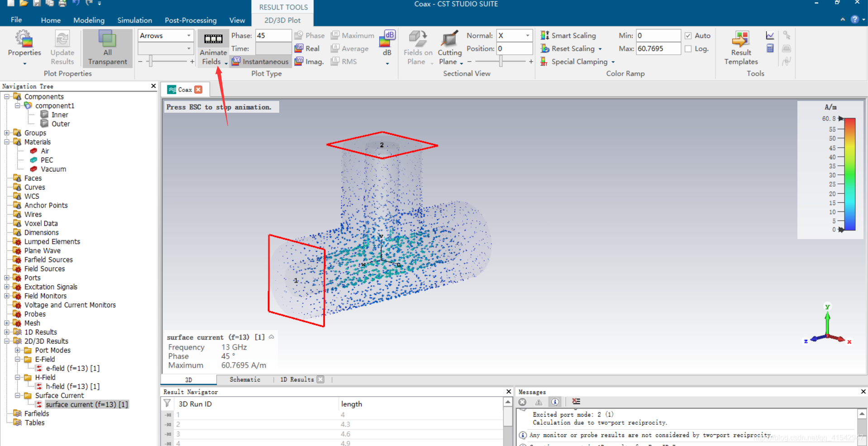Enable Smart Scaling
The width and height of the screenshot is (868, 446).
coord(568,35)
